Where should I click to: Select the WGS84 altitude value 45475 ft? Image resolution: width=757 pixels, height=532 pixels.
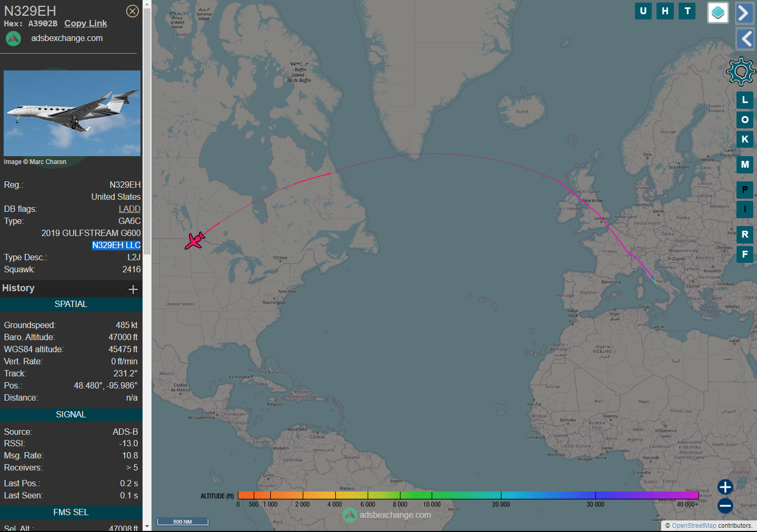[123, 349]
